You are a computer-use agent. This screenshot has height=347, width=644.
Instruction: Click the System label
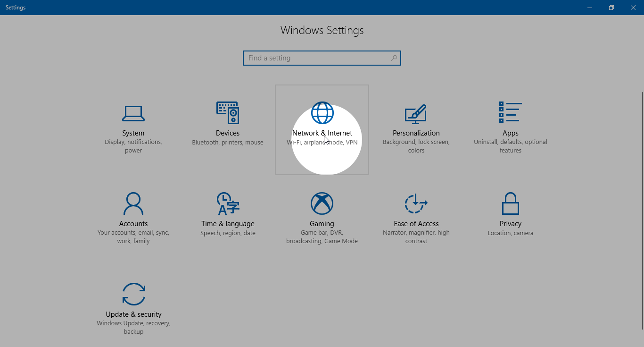click(133, 133)
